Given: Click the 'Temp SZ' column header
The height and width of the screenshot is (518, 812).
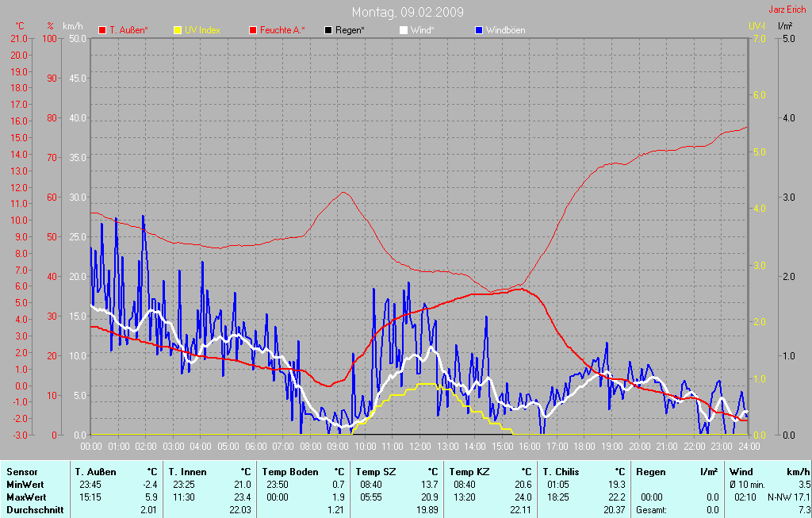Looking at the screenshot, I should point(376,472).
